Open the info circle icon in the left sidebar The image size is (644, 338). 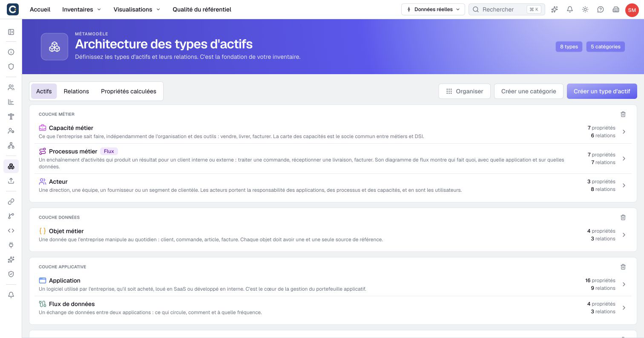click(x=11, y=52)
